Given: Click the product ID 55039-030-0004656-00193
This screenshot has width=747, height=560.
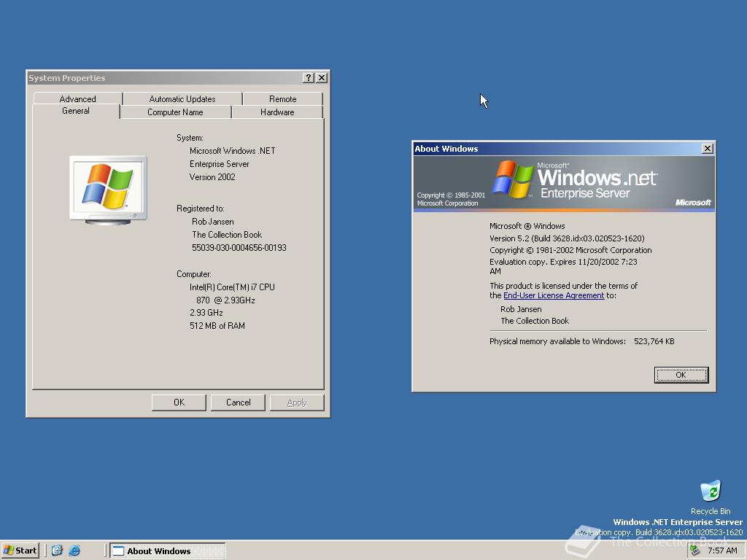Looking at the screenshot, I should 239,248.
